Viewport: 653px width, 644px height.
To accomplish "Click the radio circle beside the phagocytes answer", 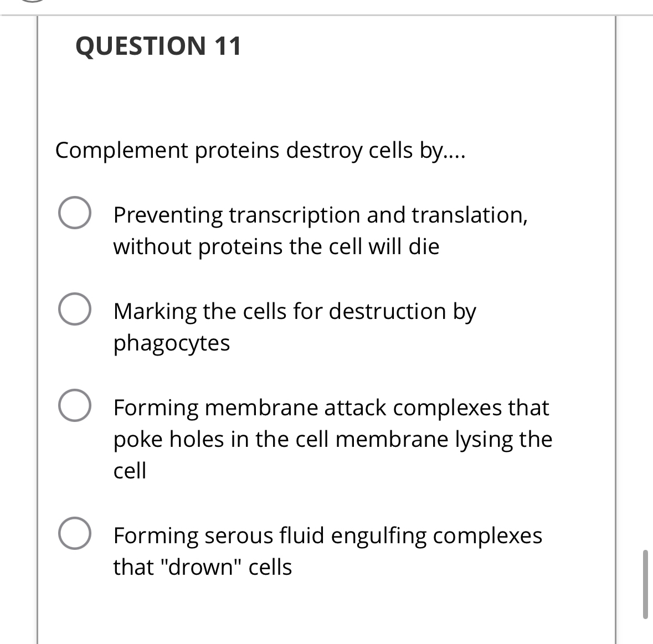I will point(75,310).
